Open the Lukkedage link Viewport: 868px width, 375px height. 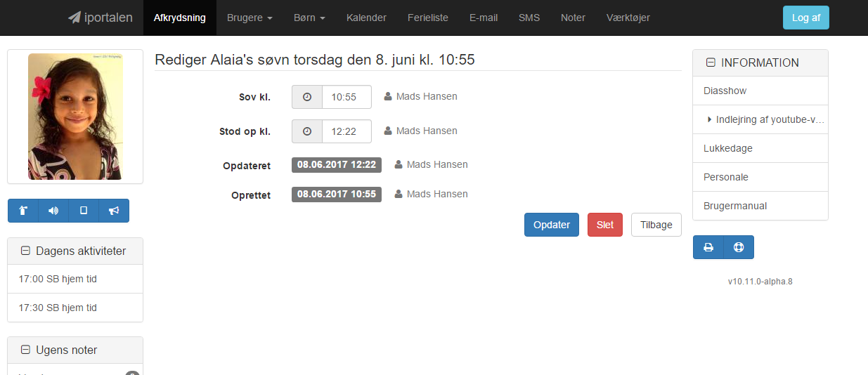(x=760, y=148)
